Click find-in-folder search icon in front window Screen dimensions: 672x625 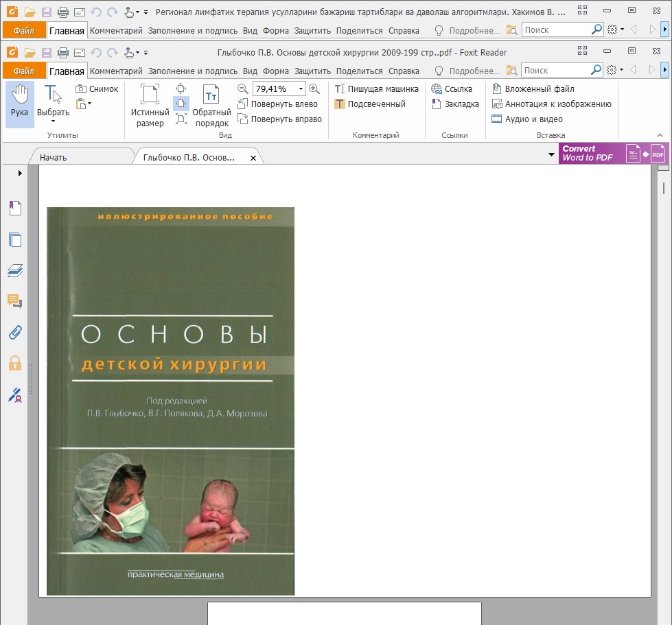coord(511,71)
